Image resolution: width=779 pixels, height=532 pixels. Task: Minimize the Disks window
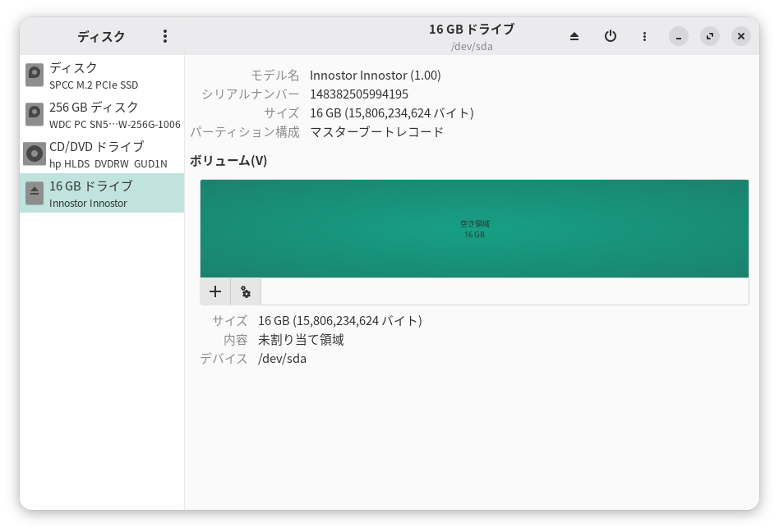[678, 36]
